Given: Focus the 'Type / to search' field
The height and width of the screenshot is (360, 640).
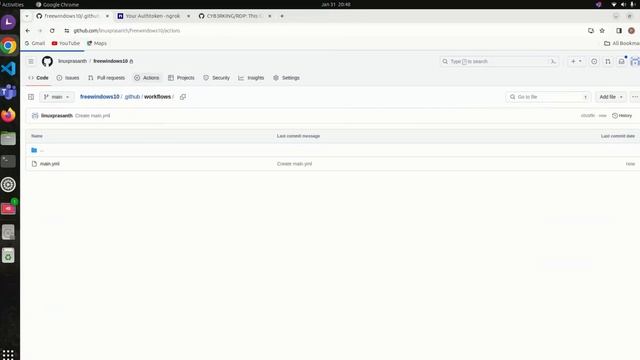Looking at the screenshot, I should pos(499,61).
